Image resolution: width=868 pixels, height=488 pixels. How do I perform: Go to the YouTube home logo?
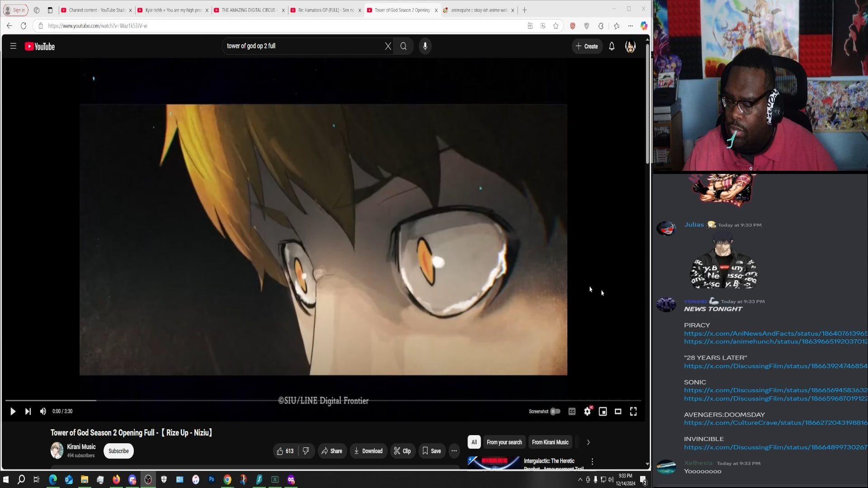pos(40,46)
